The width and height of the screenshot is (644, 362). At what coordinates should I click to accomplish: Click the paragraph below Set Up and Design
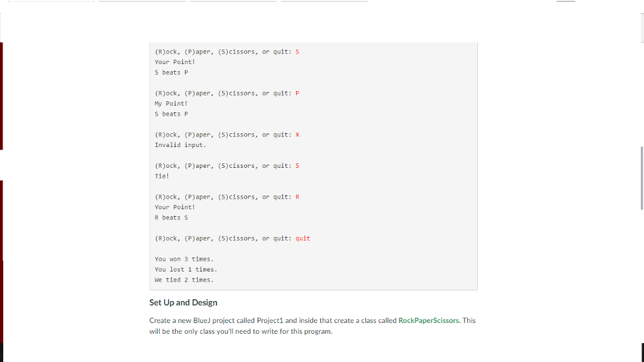pos(312,326)
